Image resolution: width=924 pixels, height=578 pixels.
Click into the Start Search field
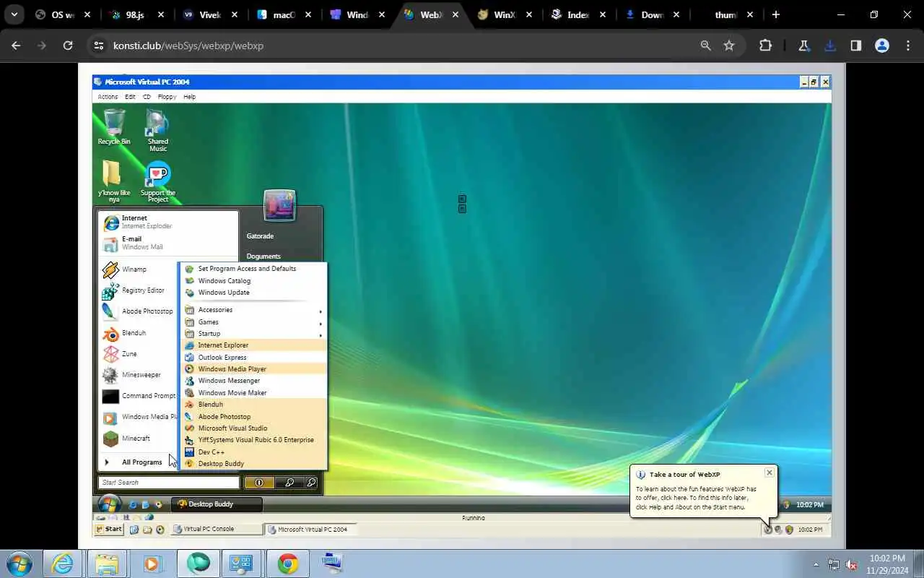[169, 483]
